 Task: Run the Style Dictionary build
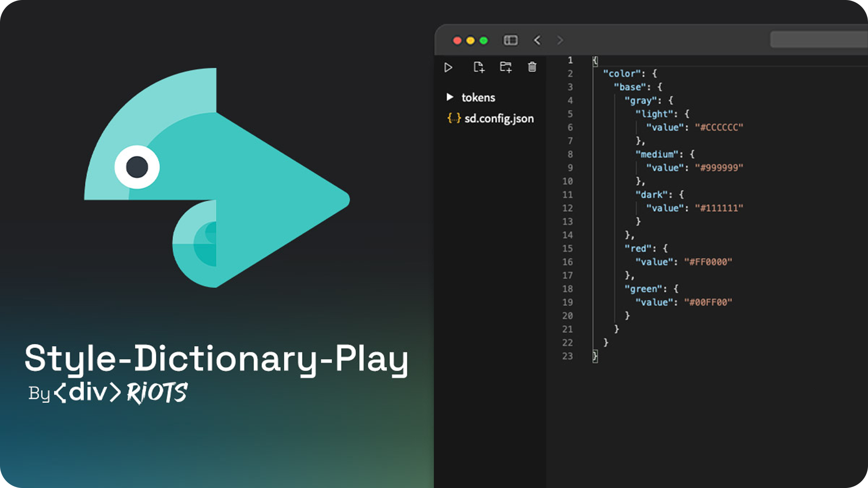pos(448,67)
